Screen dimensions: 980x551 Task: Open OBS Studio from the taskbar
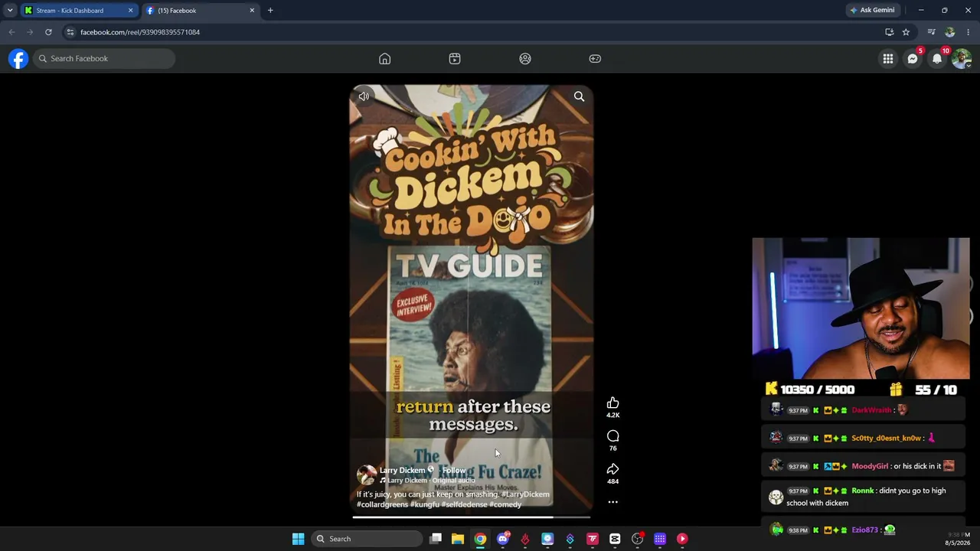[x=637, y=539]
